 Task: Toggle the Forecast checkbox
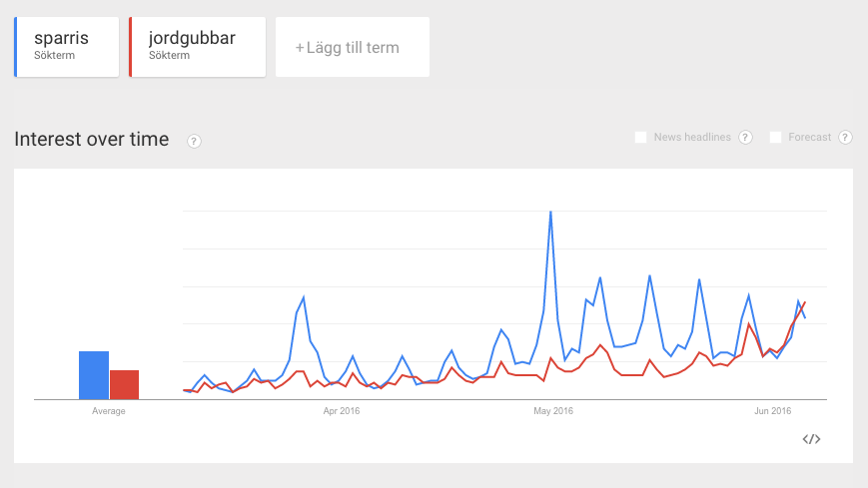click(776, 138)
